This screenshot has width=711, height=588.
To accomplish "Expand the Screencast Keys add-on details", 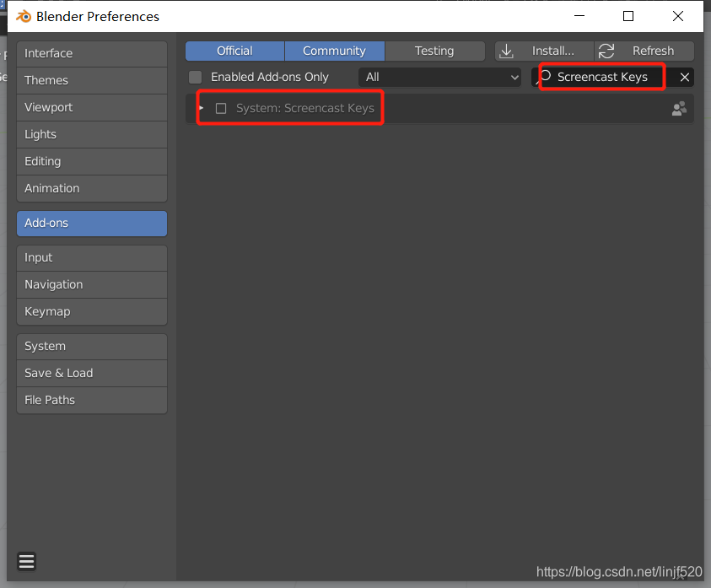I will pos(202,108).
